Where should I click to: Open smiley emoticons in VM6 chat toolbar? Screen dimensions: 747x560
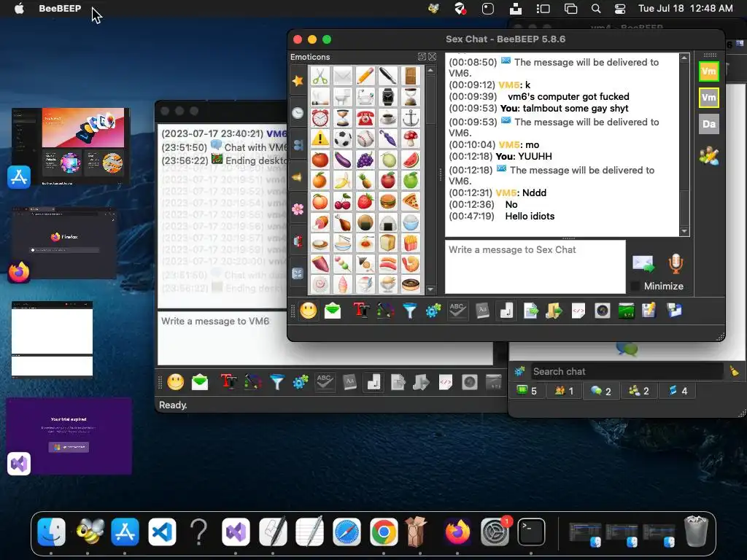(175, 382)
